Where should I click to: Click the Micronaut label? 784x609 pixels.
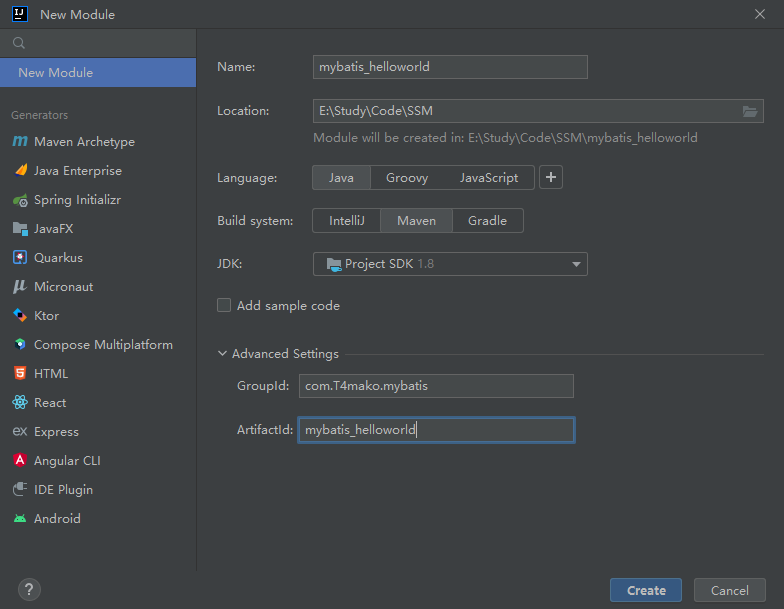(64, 287)
